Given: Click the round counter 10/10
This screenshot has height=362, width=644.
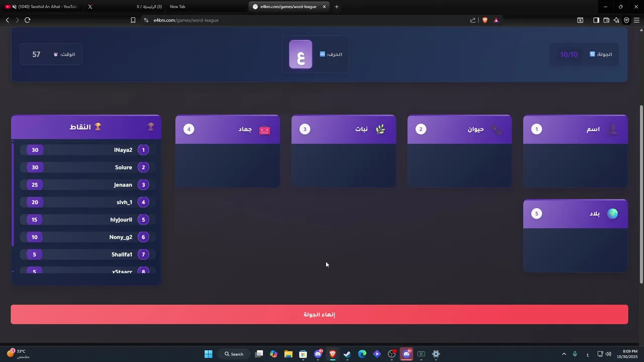Looking at the screenshot, I should click(x=569, y=54).
